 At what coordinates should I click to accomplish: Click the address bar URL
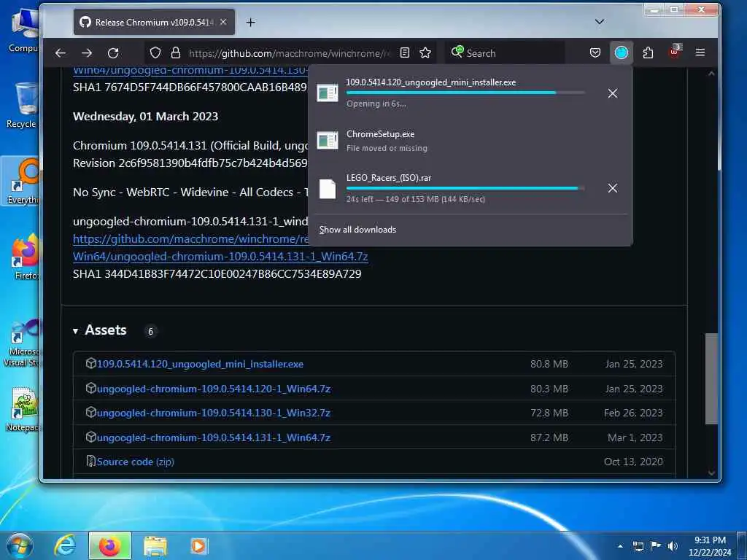[288, 53]
